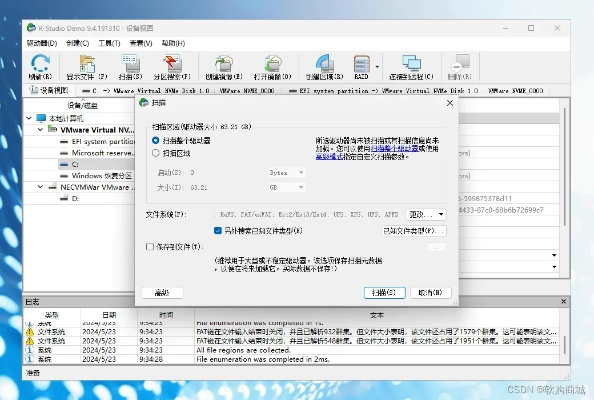Viewport: 594px width, 400px height.
Task: Open the arrow next to the RAID icon
Action: point(377,67)
